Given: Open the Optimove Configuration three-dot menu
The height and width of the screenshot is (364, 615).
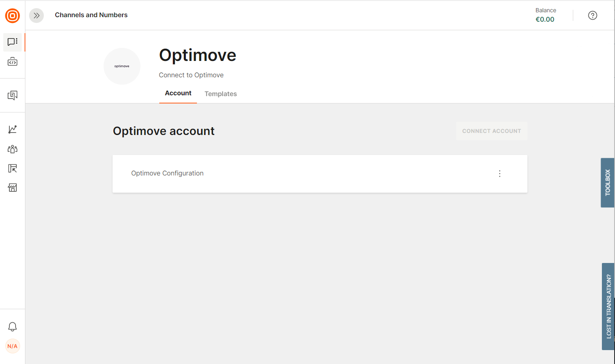Looking at the screenshot, I should (500, 174).
